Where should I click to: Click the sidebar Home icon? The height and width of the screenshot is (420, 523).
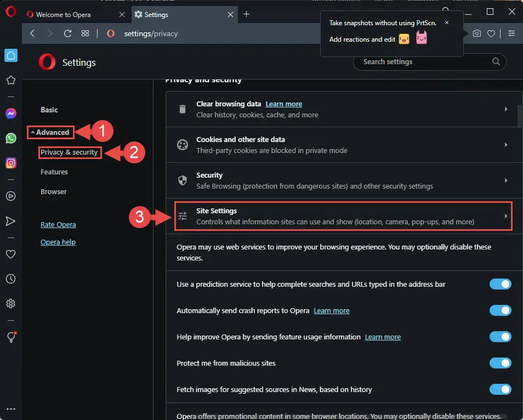11,55
